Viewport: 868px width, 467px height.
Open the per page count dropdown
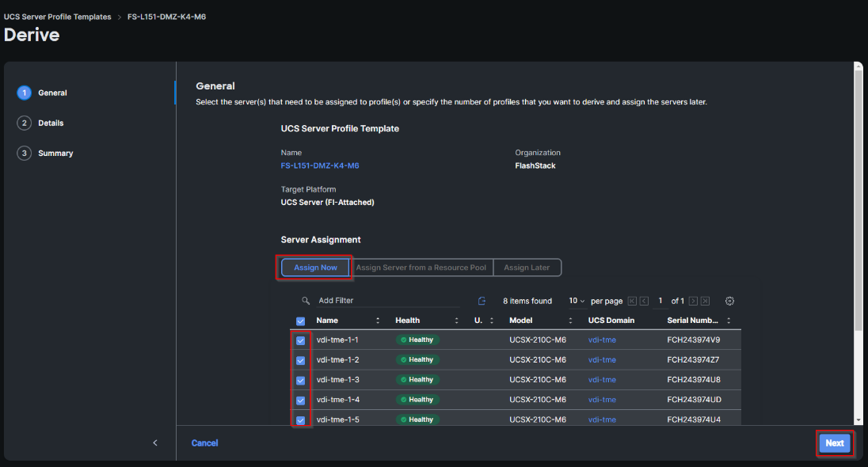coord(577,301)
